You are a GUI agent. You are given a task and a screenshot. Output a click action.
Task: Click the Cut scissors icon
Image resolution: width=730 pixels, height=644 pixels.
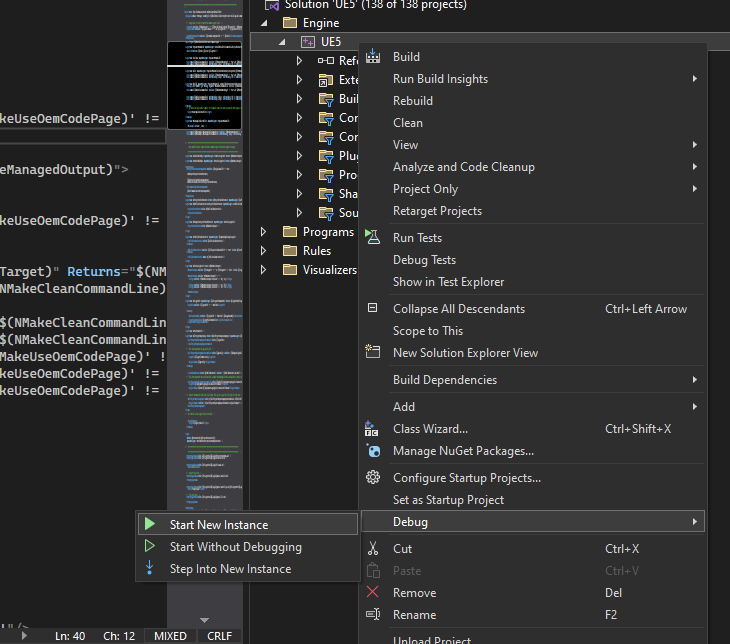coord(373,548)
